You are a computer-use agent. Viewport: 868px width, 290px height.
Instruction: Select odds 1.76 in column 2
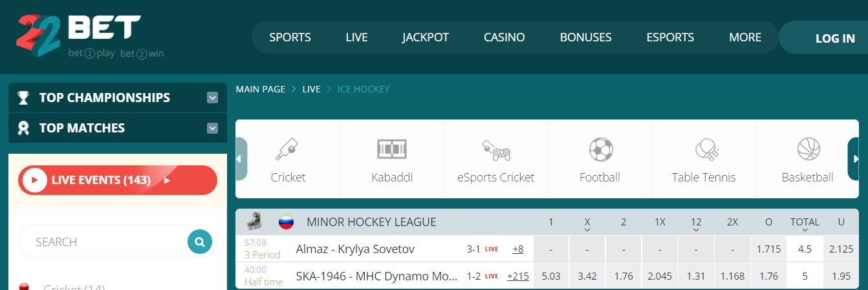click(x=624, y=276)
